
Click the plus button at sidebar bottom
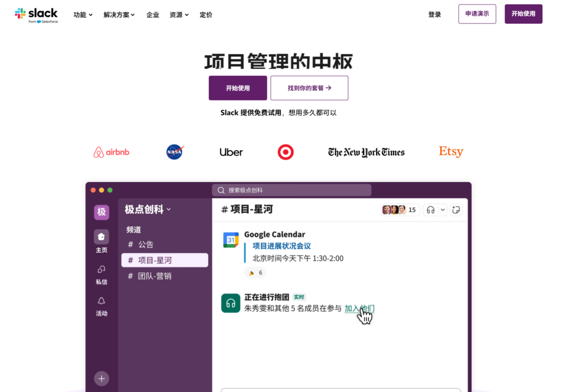tap(101, 378)
